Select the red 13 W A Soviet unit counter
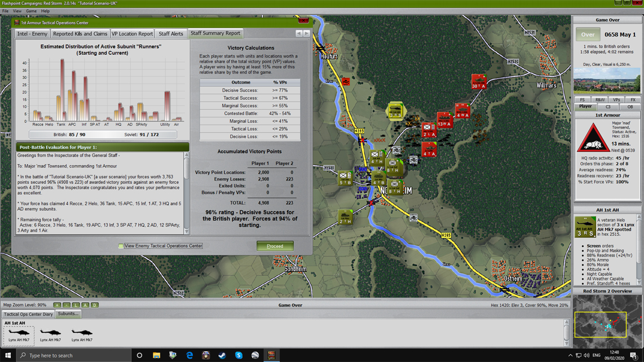The image size is (644, 362). (444, 120)
